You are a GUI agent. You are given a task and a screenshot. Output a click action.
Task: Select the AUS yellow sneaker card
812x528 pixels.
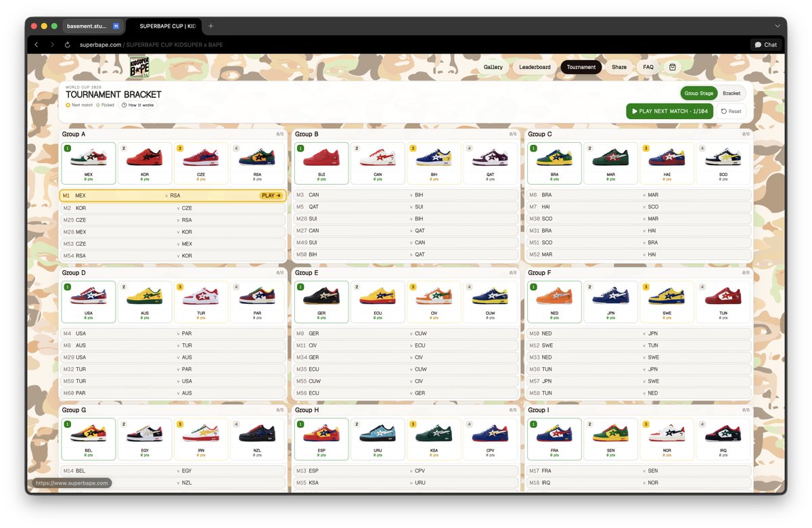click(145, 302)
